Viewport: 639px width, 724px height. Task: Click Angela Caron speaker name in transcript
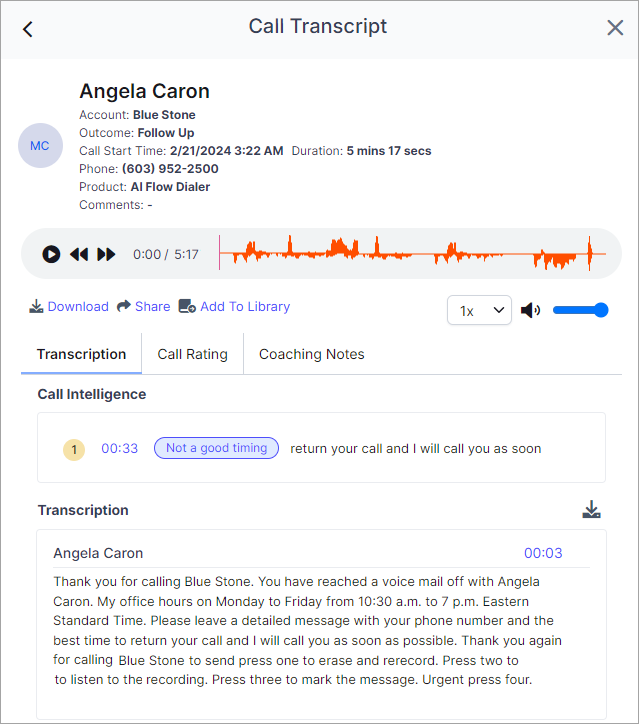(x=98, y=553)
